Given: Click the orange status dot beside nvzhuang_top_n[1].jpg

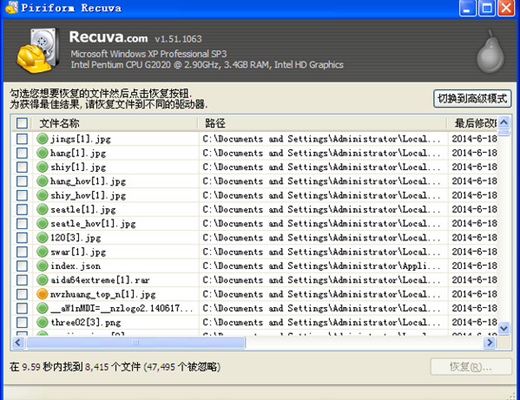Looking at the screenshot, I should pos(42,294).
